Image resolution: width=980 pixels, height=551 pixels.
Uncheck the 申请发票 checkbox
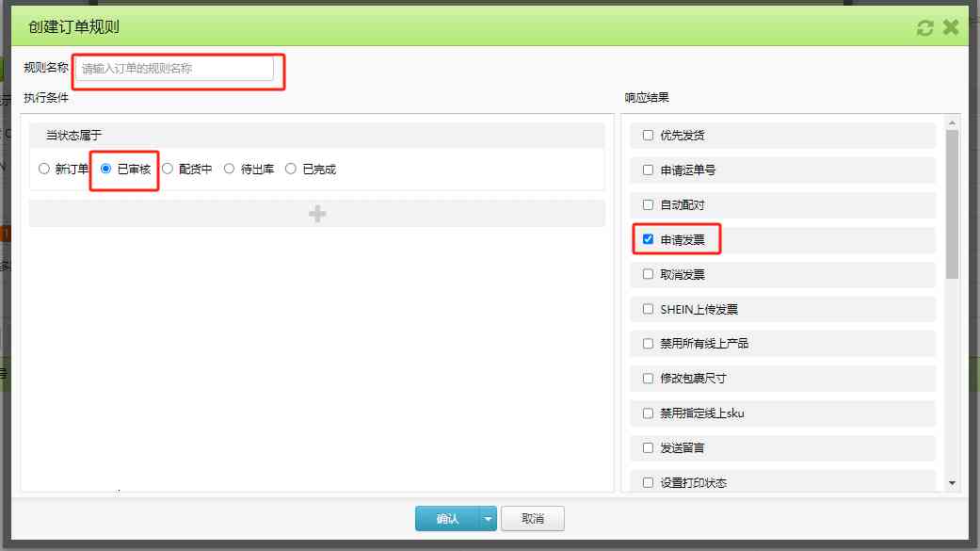648,239
